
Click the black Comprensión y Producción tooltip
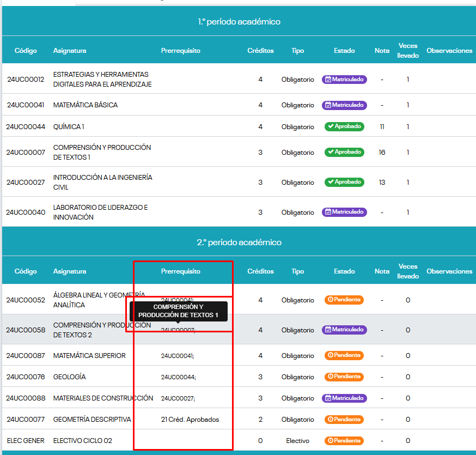tap(178, 311)
